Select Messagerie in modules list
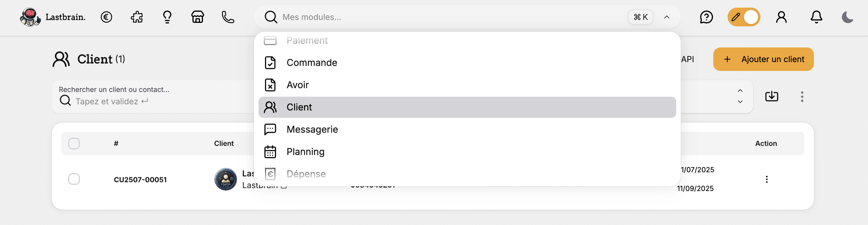The image size is (868, 225). click(x=312, y=129)
